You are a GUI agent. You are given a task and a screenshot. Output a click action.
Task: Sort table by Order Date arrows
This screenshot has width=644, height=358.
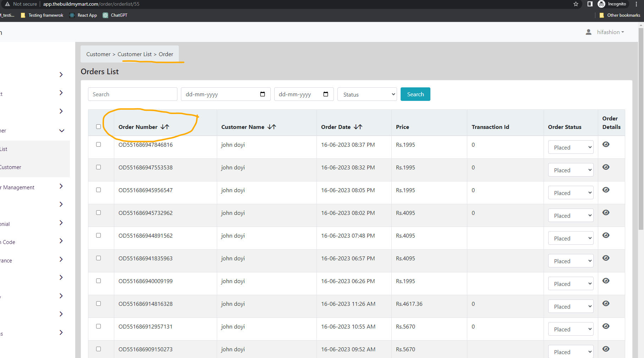click(358, 127)
